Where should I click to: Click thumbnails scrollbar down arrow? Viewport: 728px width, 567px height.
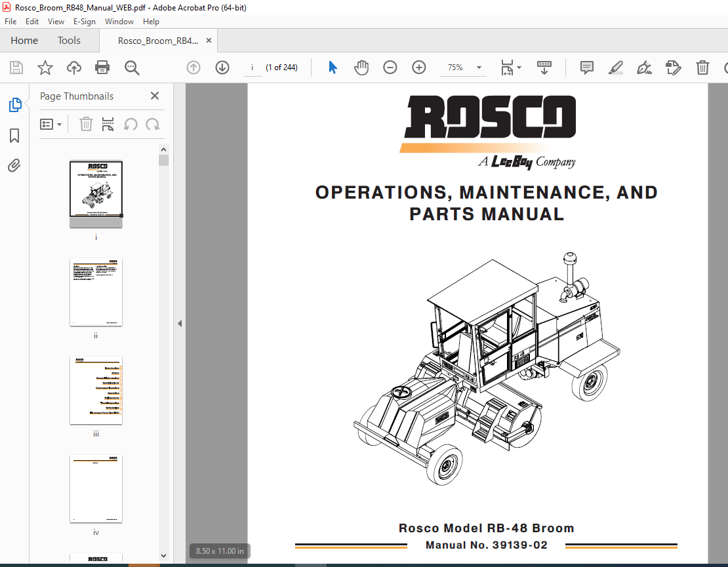coord(163,555)
